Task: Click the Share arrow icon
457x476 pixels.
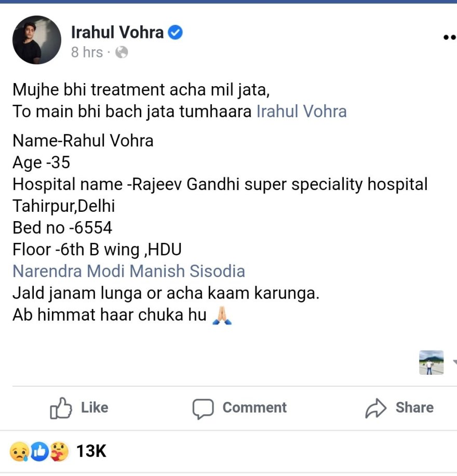Action: coord(375,408)
